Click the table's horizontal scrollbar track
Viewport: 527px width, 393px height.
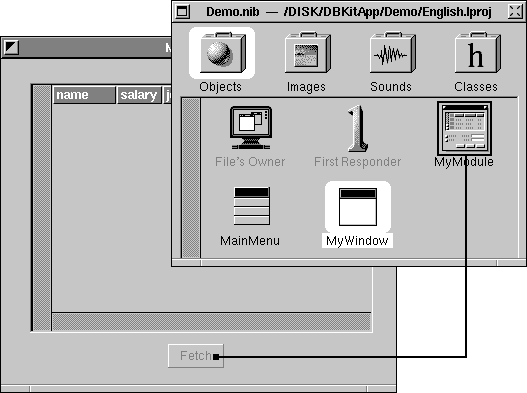pyautogui.click(x=211, y=322)
